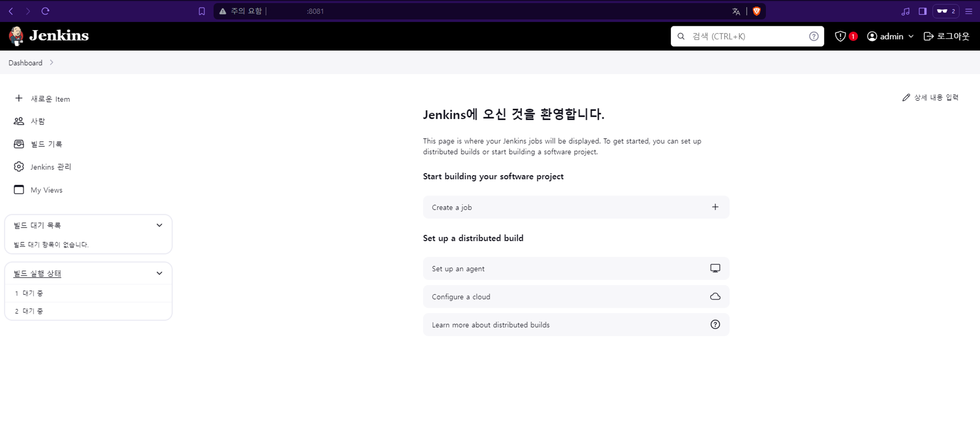Select executor row '2 대기 중'

click(x=89, y=311)
